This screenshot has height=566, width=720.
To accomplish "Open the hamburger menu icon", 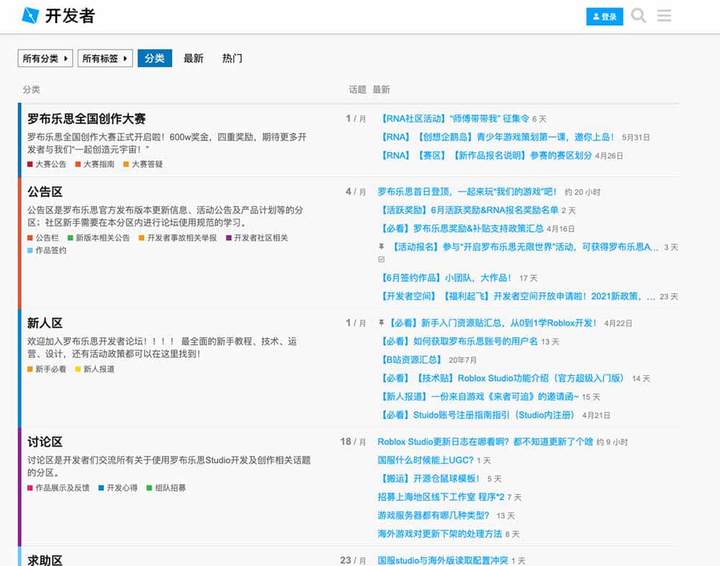I will tap(664, 16).
